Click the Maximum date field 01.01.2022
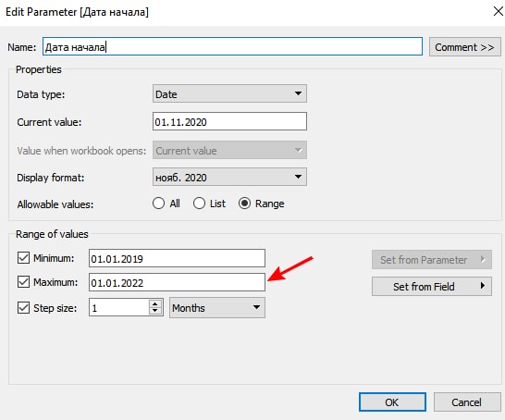 coord(177,282)
